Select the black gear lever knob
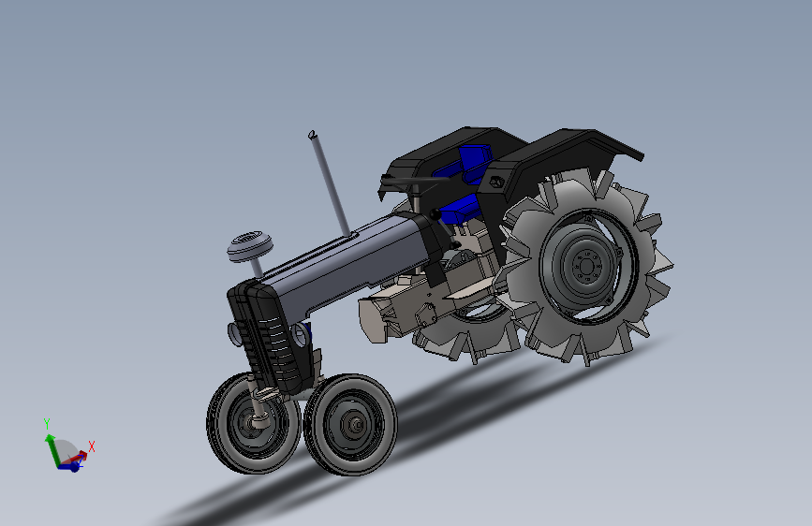The height and width of the screenshot is (526, 812). coord(435,213)
